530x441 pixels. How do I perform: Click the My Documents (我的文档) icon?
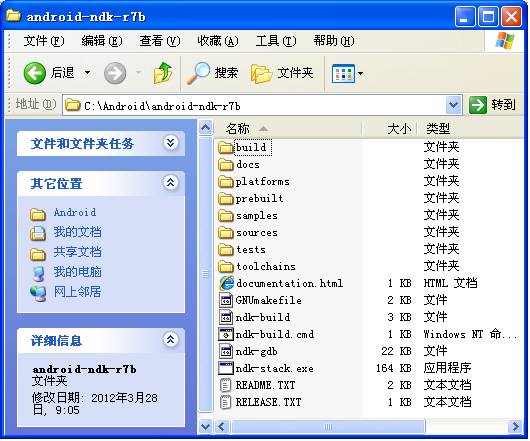pyautogui.click(x=38, y=233)
